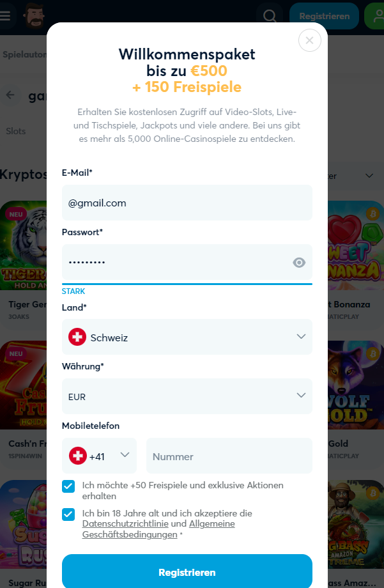Open the Währung dropdown showing EUR
The width and height of the screenshot is (384, 588).
pos(300,396)
